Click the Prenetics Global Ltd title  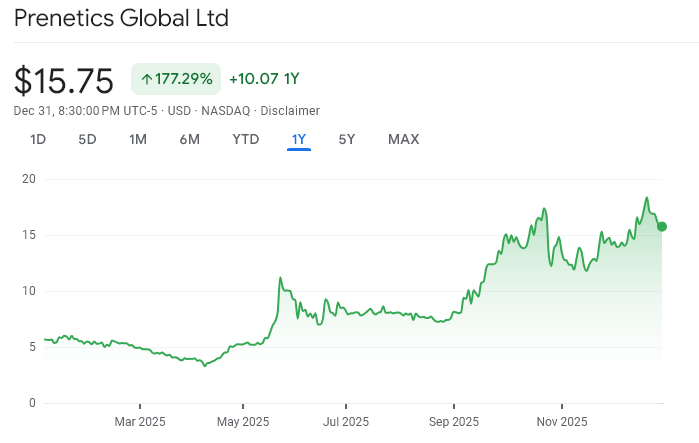tap(121, 18)
